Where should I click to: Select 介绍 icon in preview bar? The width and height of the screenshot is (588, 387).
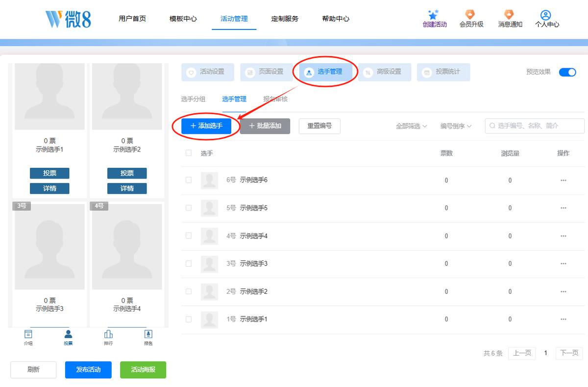click(x=28, y=334)
